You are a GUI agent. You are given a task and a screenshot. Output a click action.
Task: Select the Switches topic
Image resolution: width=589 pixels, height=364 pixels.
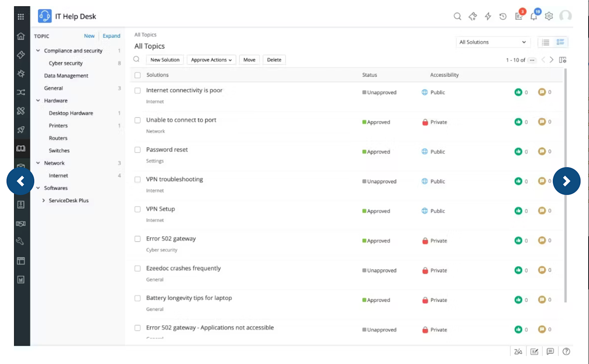59,151
